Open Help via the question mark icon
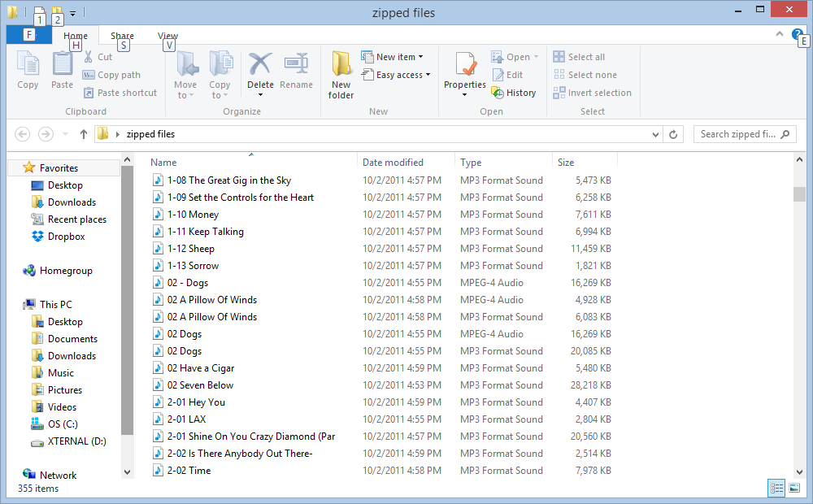Screen dimensions: 813x504 click(797, 34)
